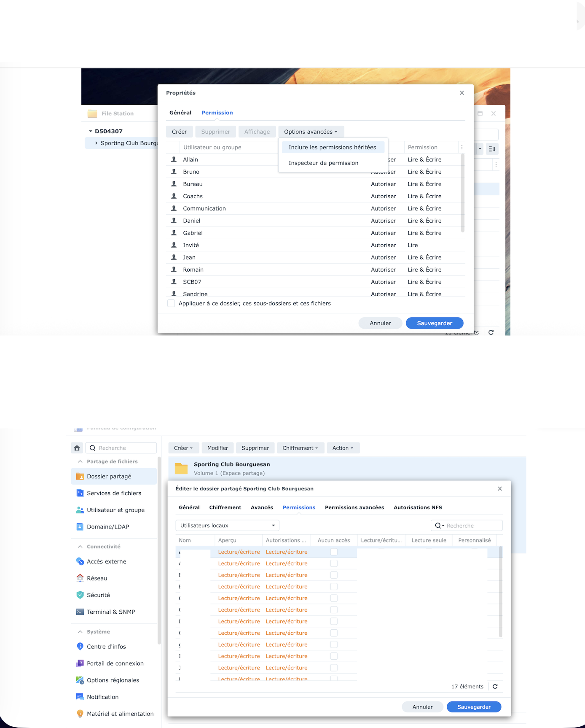Click the File Station sort order icon
This screenshot has height=728, width=585.
point(492,149)
